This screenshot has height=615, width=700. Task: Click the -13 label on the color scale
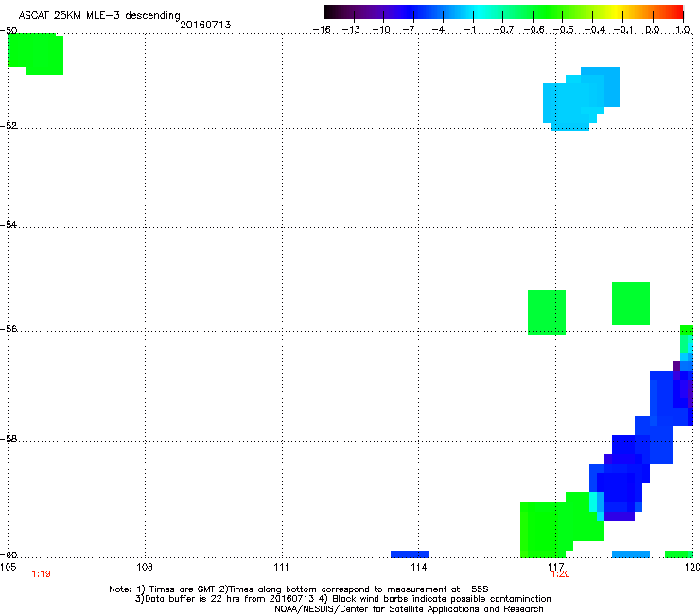pos(351,30)
